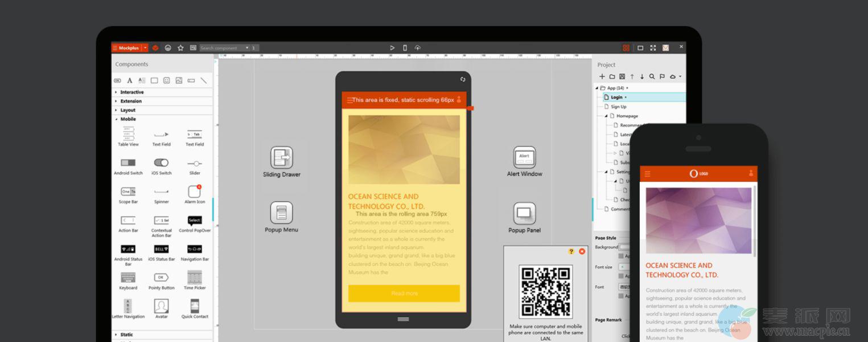Select the Sign Up page in tree
Screen dimensions: 868x342
618,107
